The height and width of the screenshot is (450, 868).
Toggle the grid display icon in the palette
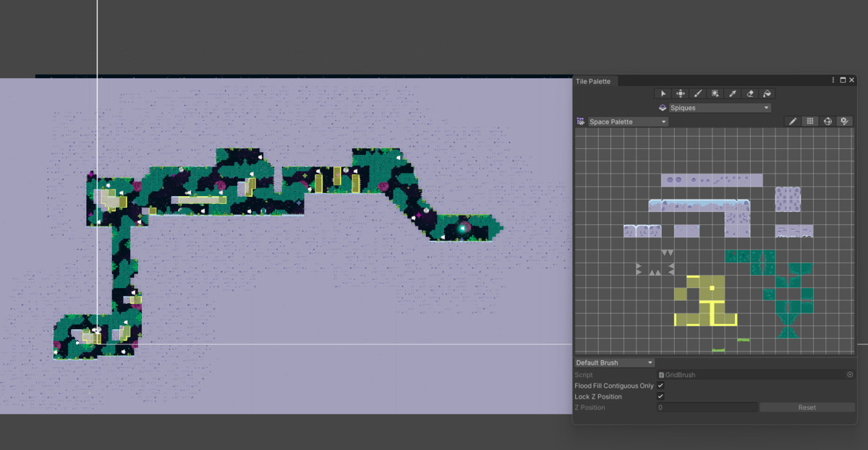(810, 122)
